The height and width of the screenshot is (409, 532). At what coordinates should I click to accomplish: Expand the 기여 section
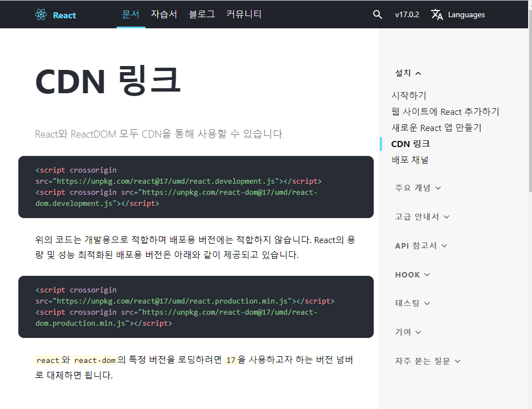click(408, 332)
